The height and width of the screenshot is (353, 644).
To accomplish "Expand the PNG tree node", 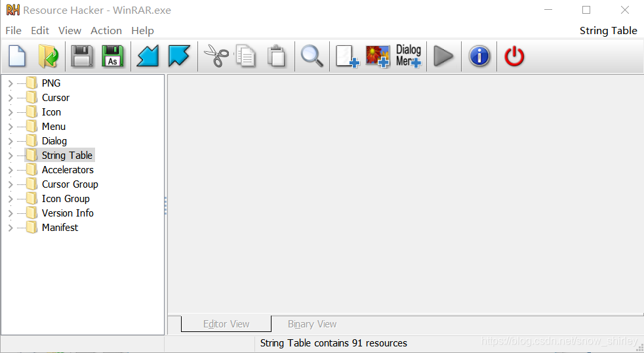I will coord(10,83).
